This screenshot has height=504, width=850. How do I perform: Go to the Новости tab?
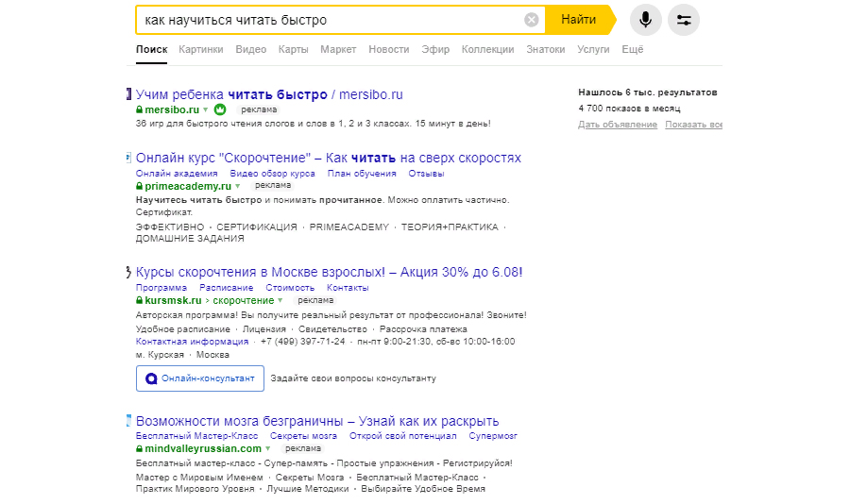tap(388, 49)
